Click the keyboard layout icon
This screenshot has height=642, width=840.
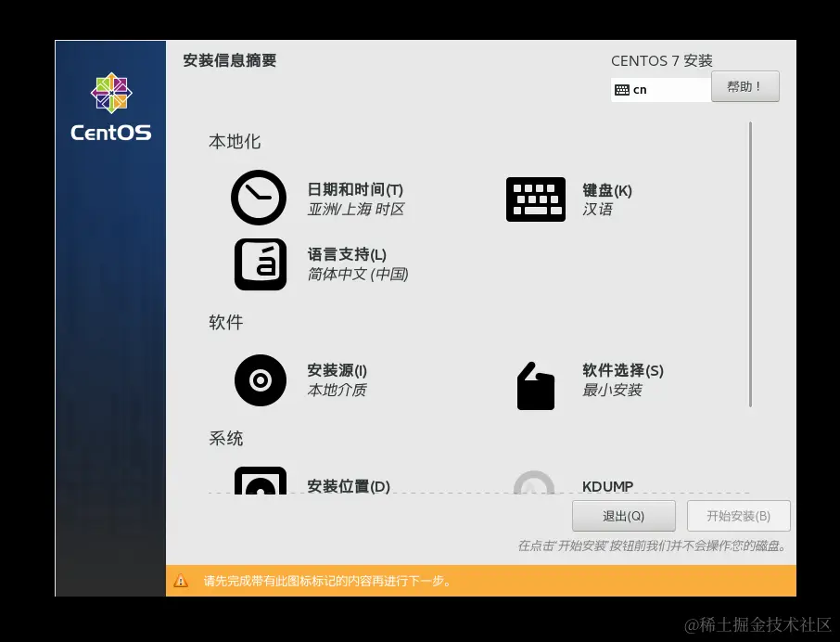click(x=536, y=199)
